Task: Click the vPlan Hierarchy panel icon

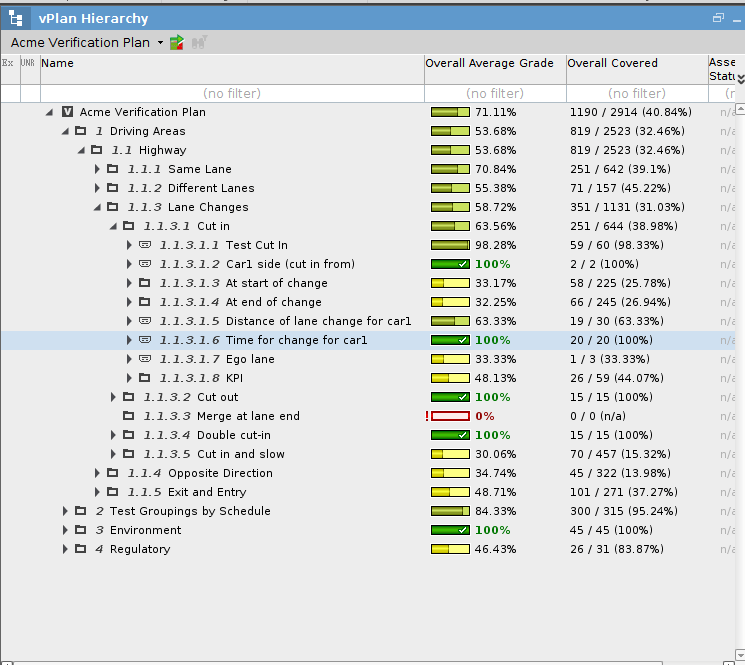Action: (17, 18)
